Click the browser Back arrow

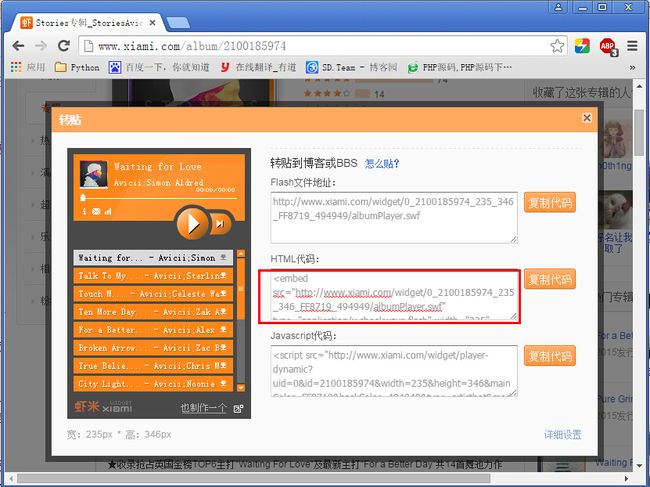[x=18, y=46]
